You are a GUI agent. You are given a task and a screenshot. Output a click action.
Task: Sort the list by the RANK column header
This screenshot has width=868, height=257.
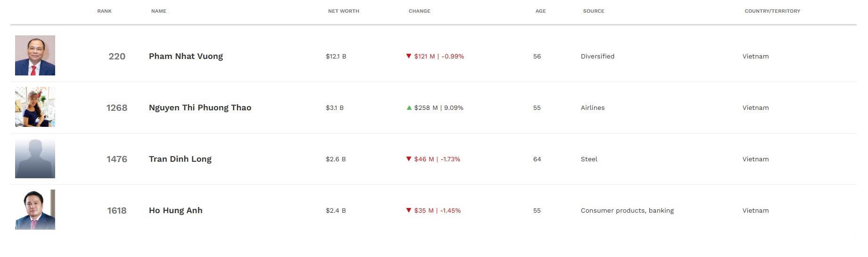click(104, 11)
